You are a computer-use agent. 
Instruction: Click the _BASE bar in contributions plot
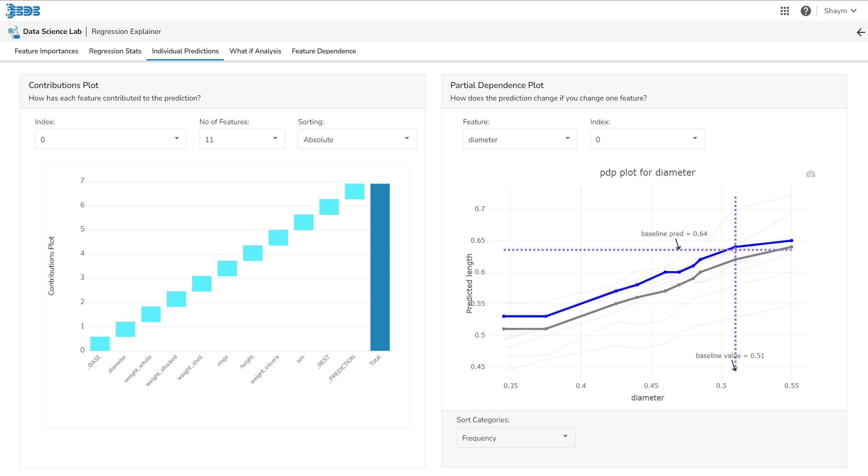[100, 344]
